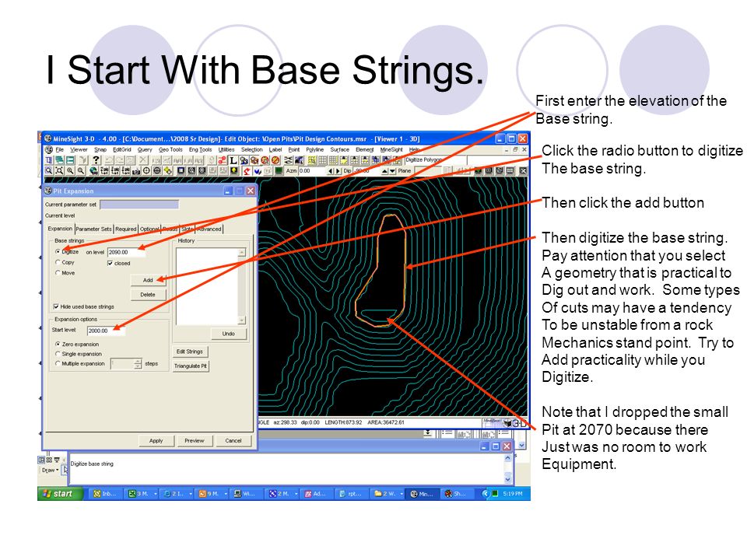This screenshot has height=560, width=747.
Task: Click History list scrollbar down arrow
Action: pyautogui.click(x=241, y=320)
